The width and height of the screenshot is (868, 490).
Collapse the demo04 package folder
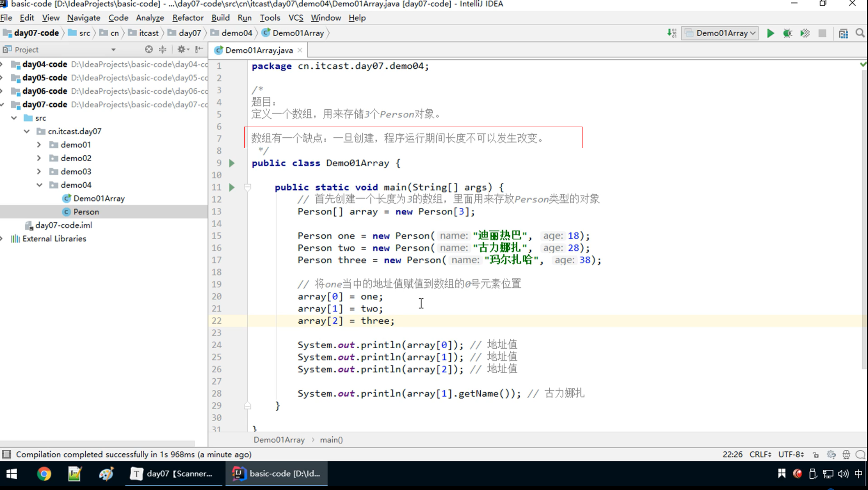pyautogui.click(x=39, y=185)
